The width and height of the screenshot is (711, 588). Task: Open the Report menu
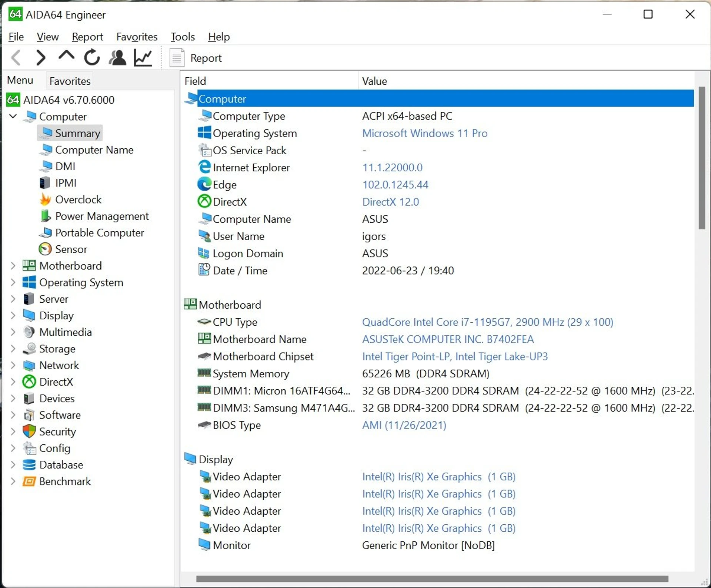click(87, 37)
